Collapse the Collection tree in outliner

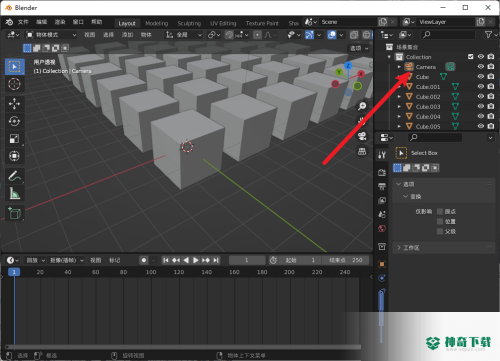(389, 57)
